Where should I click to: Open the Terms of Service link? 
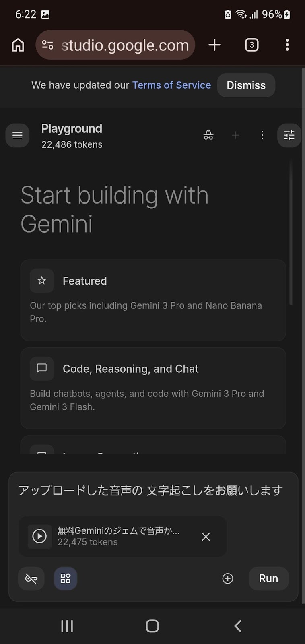pos(171,85)
